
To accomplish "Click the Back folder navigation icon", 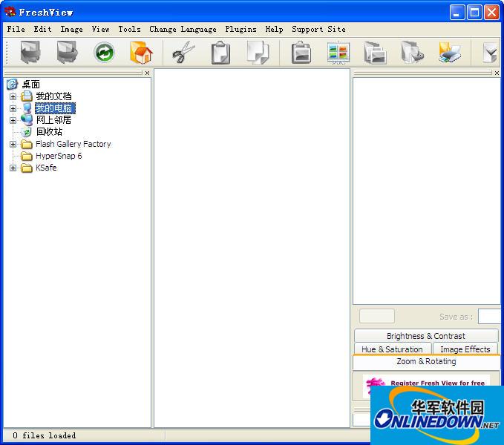I will tap(30, 52).
